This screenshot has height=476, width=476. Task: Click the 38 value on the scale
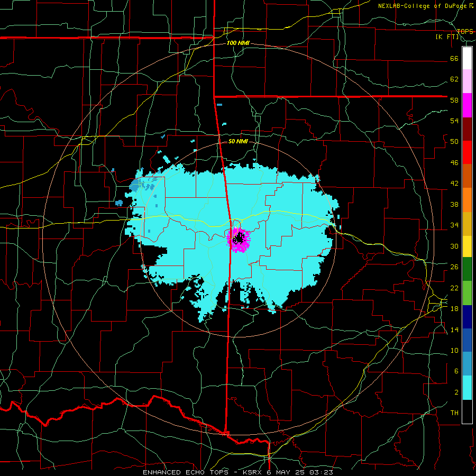pyautogui.click(x=454, y=204)
